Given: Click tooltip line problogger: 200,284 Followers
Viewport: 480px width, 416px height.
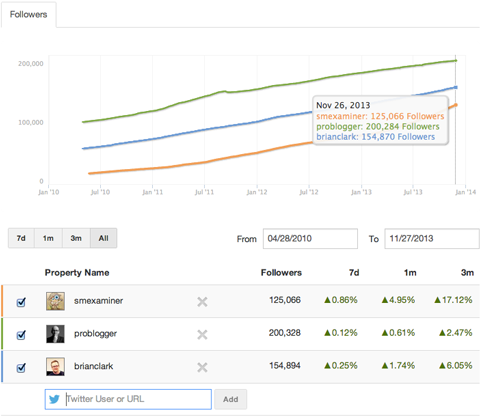Looking at the screenshot, I should tap(378, 127).
